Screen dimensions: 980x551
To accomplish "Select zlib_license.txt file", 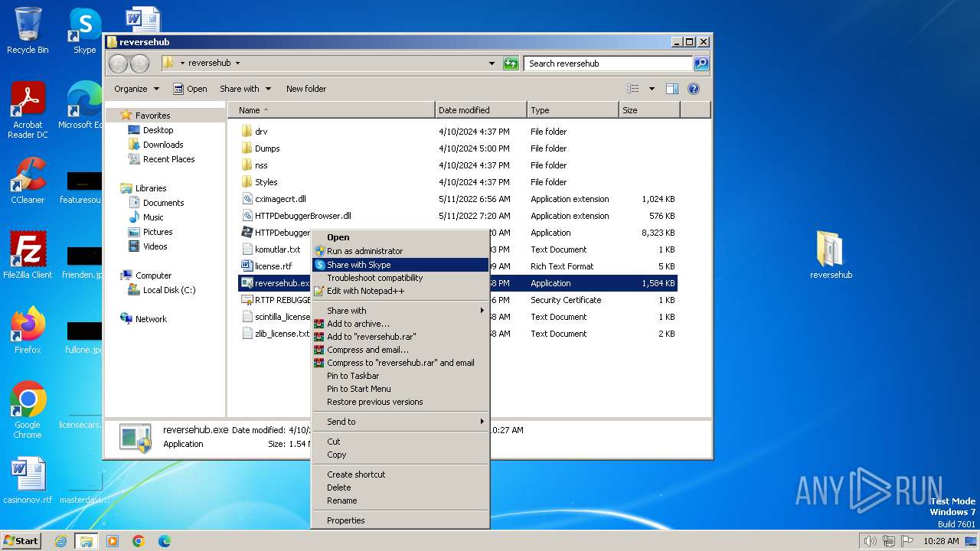I will [x=276, y=334].
